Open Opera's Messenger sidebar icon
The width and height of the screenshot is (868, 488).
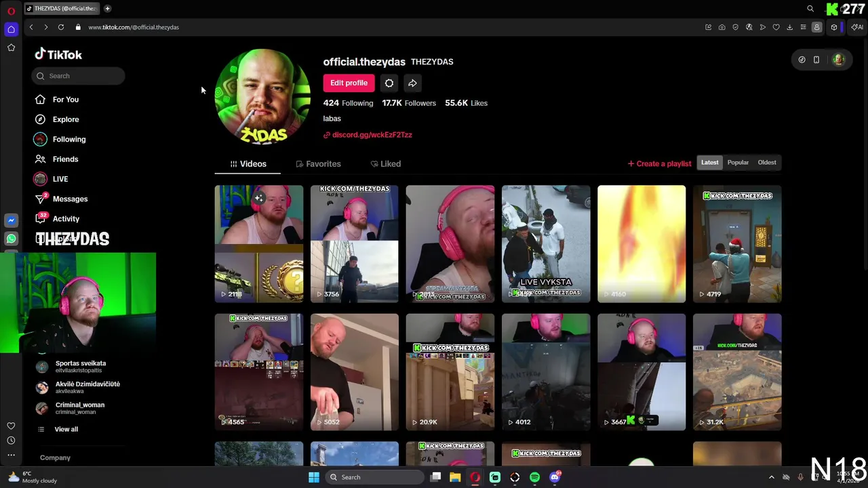[11, 220]
